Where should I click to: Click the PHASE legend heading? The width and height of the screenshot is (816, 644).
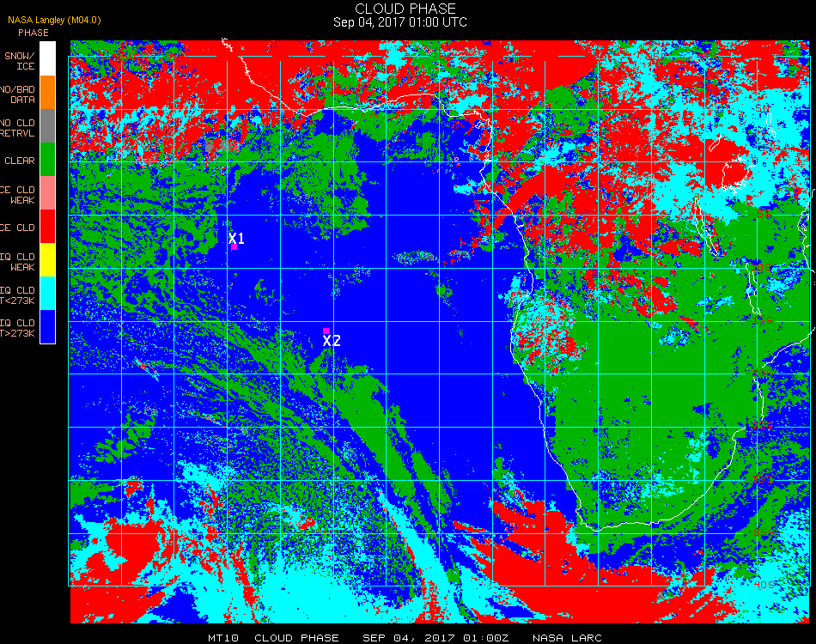pyautogui.click(x=33, y=33)
